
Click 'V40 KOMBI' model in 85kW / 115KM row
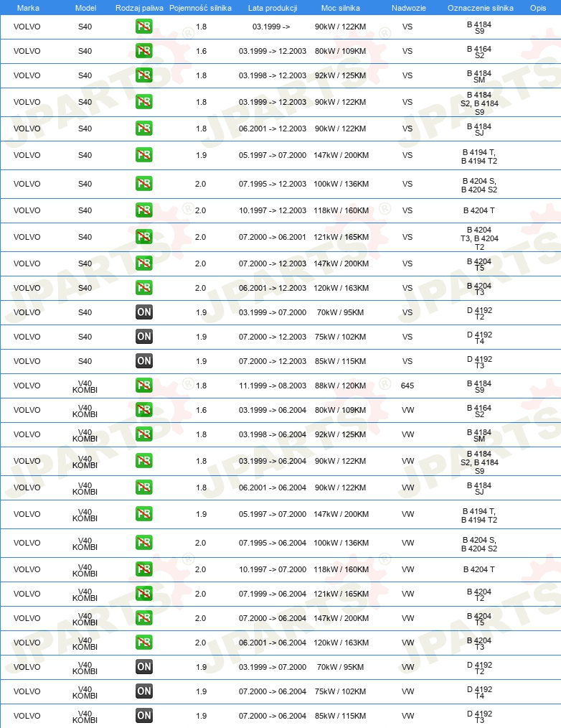pos(85,717)
